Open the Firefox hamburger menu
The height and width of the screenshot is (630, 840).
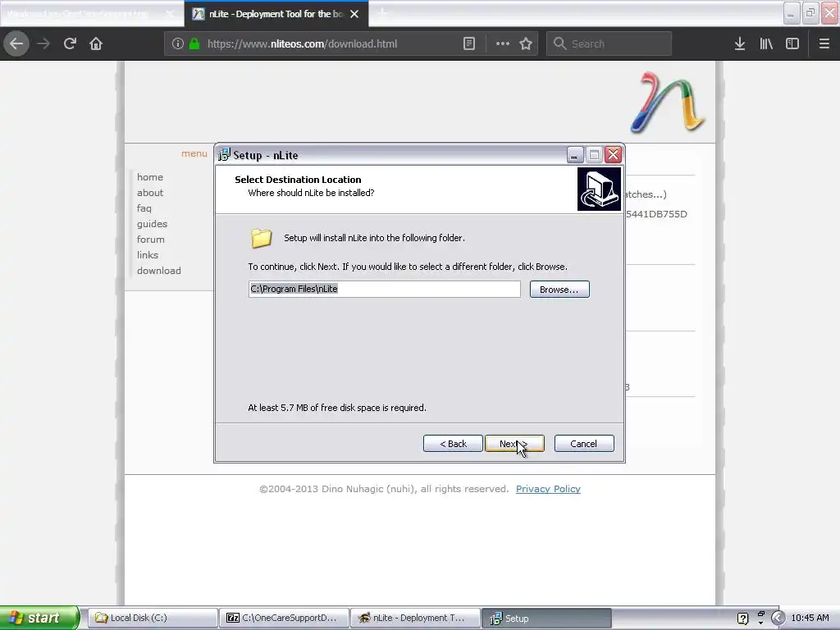click(824, 44)
